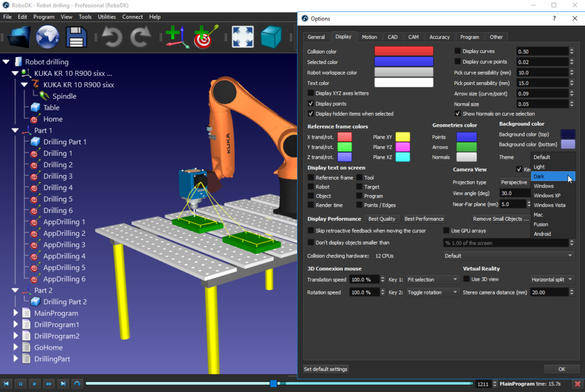Click Set default settings button
Image resolution: width=585 pixels, height=392 pixels.
pos(325,369)
